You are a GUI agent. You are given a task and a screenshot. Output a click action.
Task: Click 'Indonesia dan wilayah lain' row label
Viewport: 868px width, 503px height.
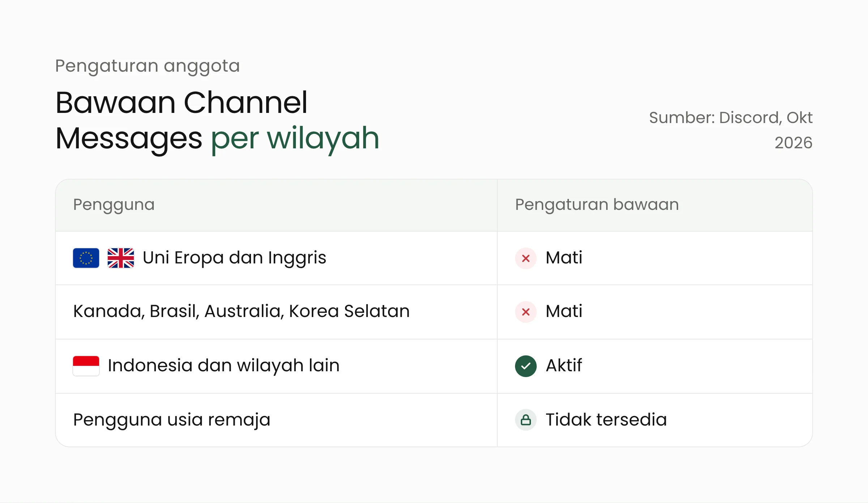[x=224, y=365]
